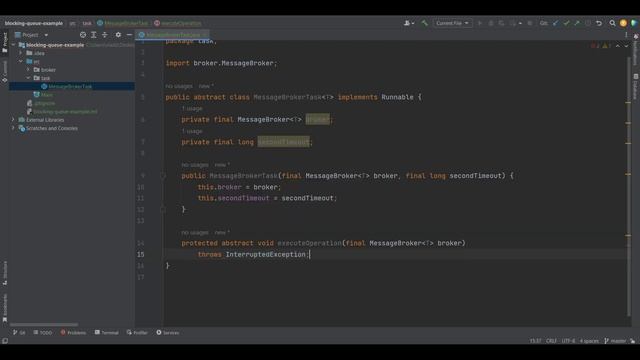The width and height of the screenshot is (640, 360).
Task: Click the Run play icon
Action: [x=480, y=23]
